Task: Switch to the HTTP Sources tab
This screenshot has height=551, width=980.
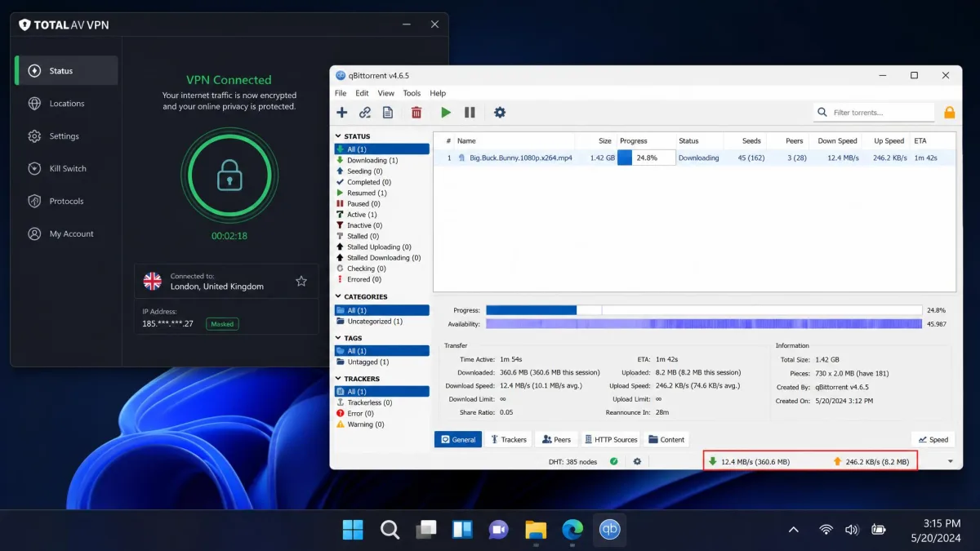Action: [611, 439]
